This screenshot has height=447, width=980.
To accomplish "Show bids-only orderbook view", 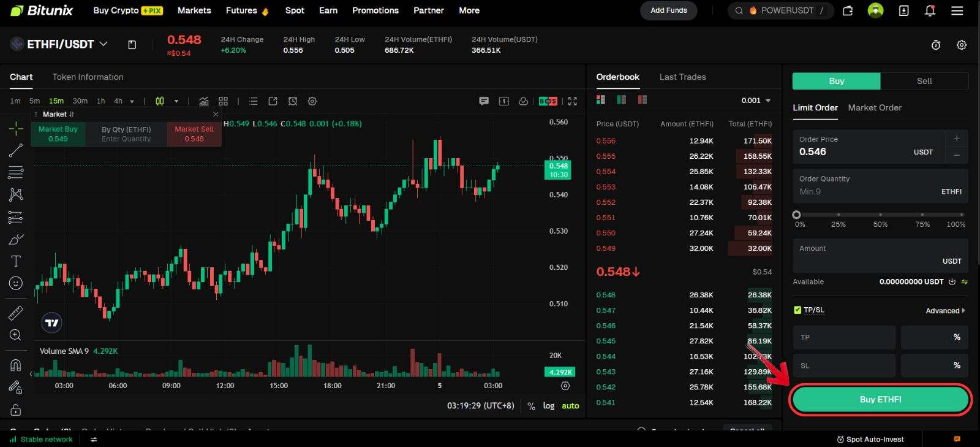I will (x=622, y=100).
